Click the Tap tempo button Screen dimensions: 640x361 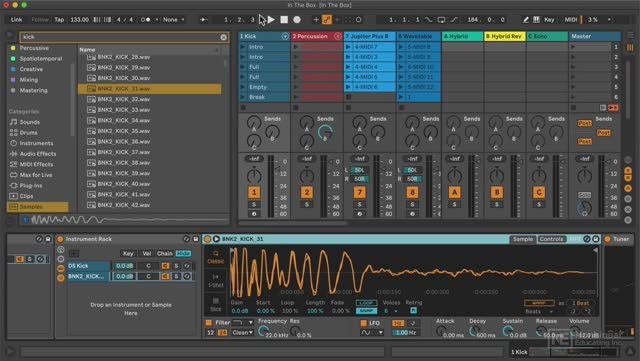click(59, 19)
